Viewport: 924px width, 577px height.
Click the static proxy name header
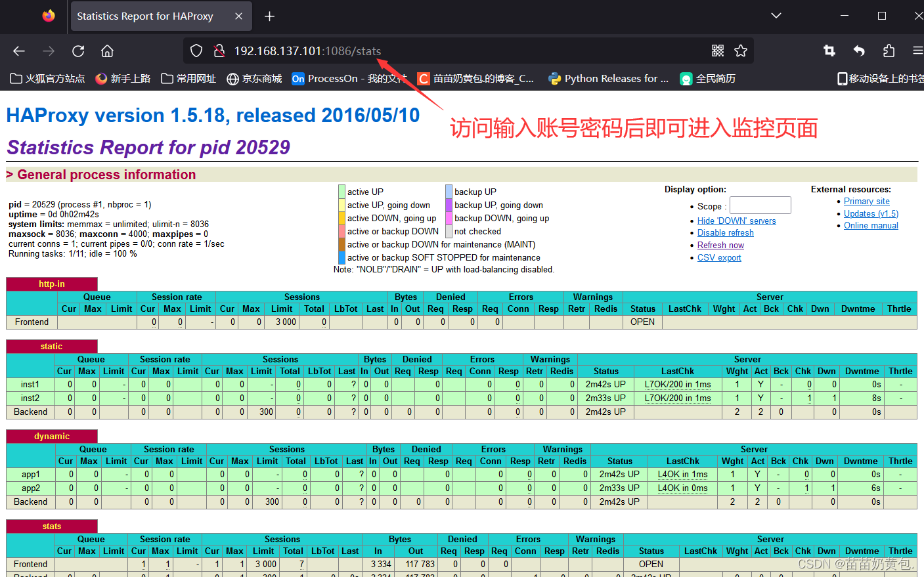tap(52, 347)
